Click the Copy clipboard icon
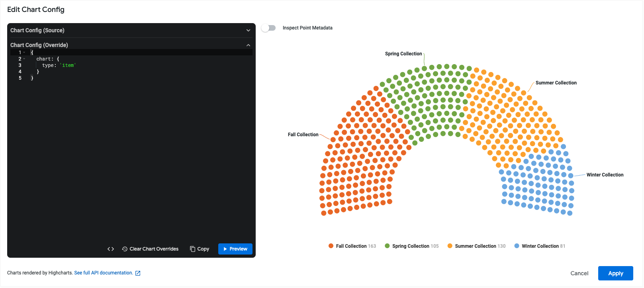 coord(193,249)
